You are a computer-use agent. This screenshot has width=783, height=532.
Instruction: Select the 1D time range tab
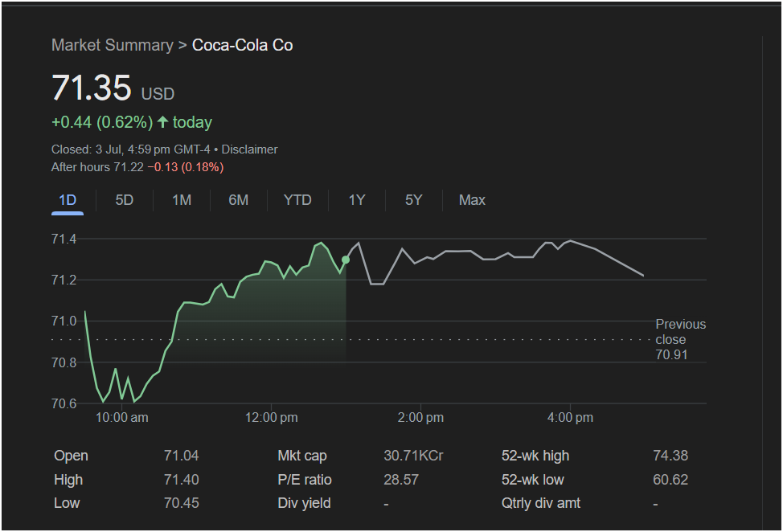click(x=68, y=201)
